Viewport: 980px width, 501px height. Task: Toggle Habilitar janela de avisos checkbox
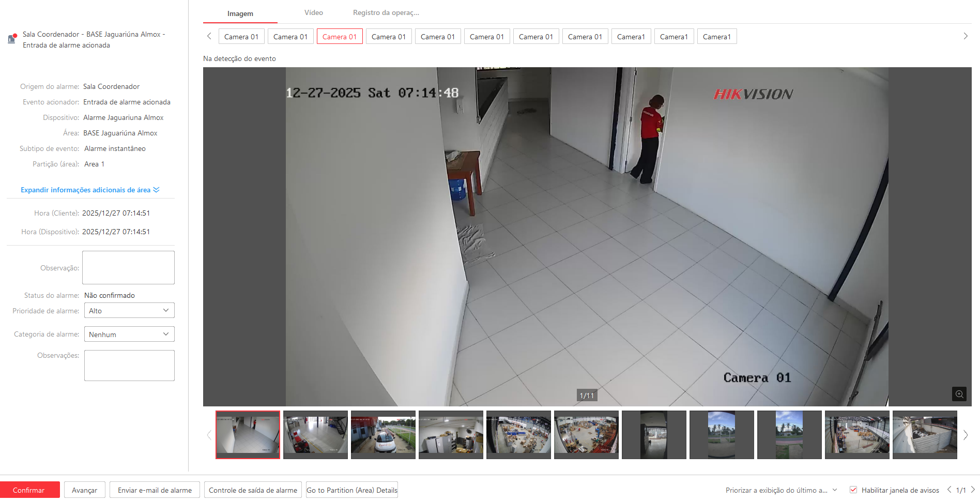(853, 490)
